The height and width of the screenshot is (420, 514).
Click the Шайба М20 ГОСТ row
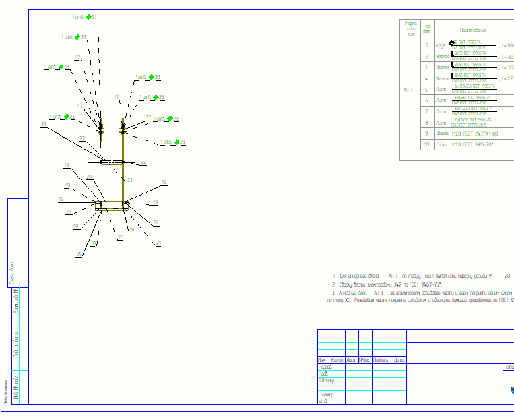coord(472,133)
